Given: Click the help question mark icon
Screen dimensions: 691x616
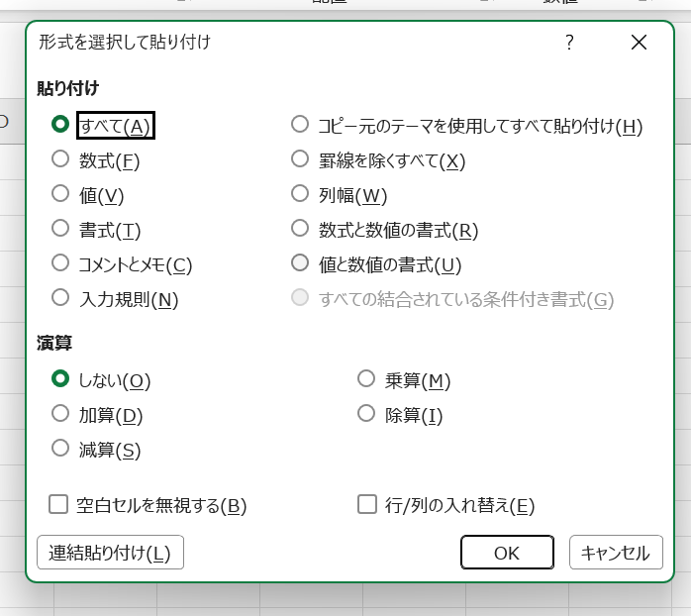Looking at the screenshot, I should tap(569, 43).
